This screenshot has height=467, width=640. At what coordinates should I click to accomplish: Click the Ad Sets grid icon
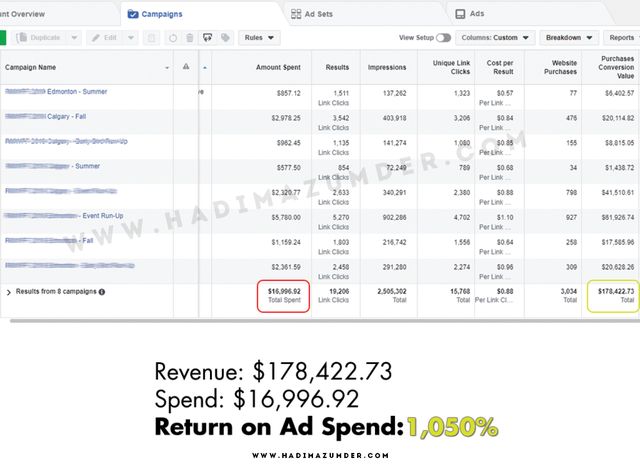296,14
